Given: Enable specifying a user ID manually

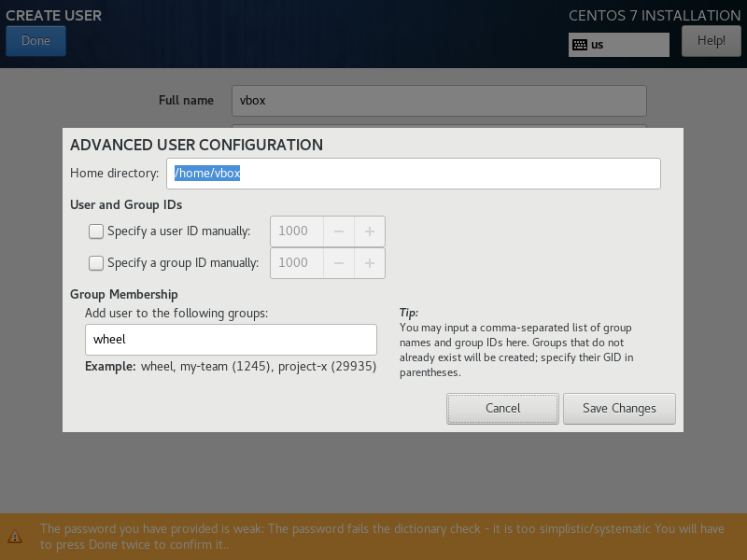Looking at the screenshot, I should (96, 231).
